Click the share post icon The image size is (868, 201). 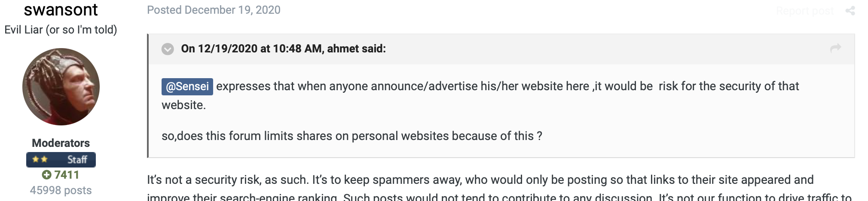pos(850,11)
